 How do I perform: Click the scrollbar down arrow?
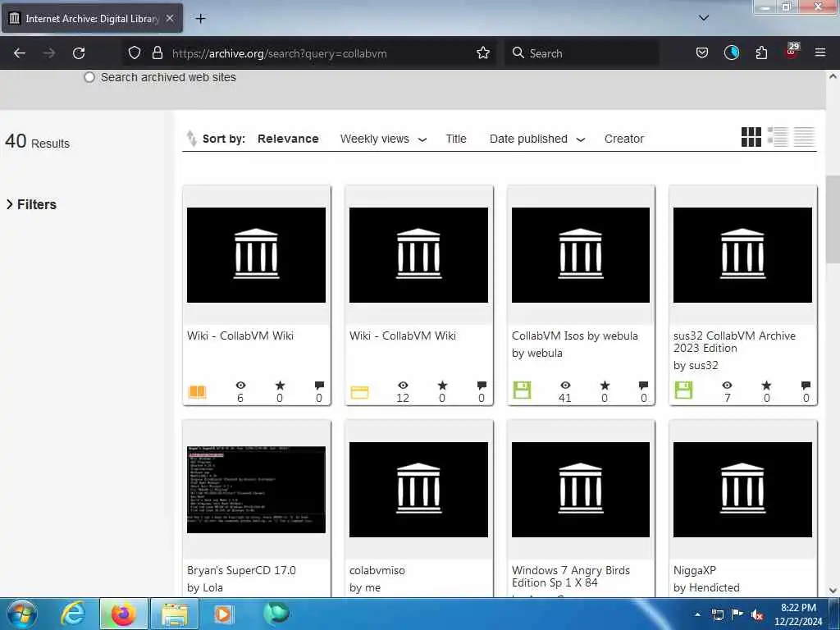point(833,590)
